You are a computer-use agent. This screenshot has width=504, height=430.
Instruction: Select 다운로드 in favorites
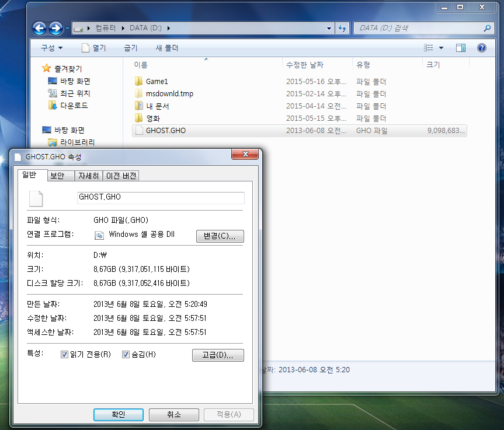74,106
